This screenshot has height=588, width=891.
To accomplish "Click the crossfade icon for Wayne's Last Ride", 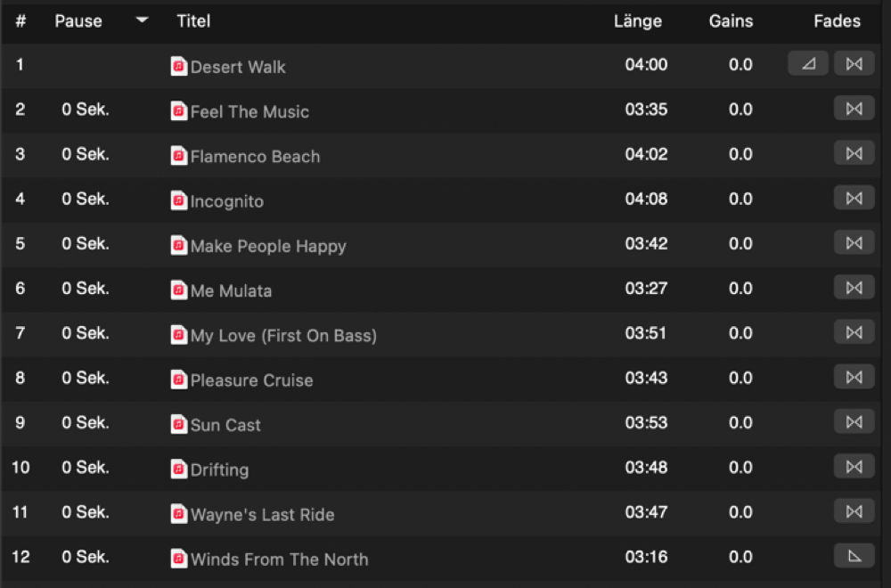I will tap(853, 510).
